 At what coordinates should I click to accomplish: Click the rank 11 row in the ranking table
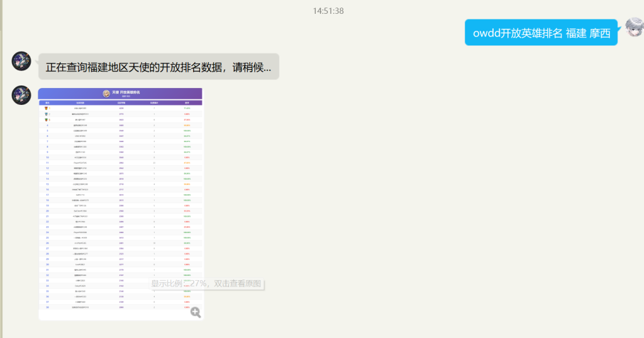120,163
